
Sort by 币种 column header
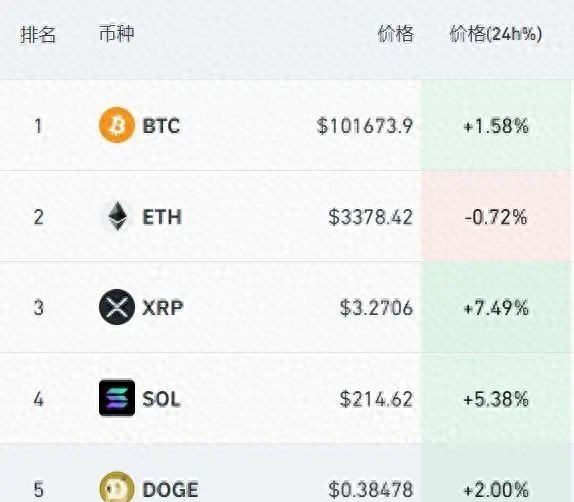117,33
